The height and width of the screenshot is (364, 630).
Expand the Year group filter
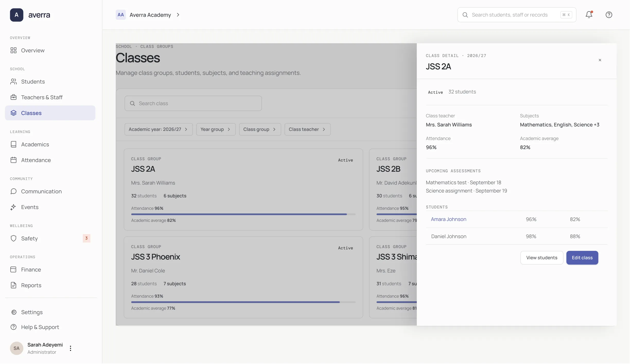[x=216, y=129]
